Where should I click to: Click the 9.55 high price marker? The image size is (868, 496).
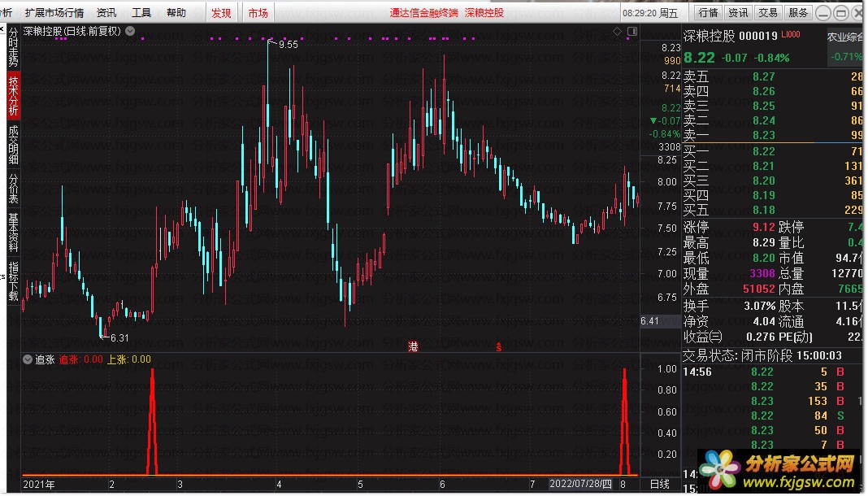[x=288, y=44]
